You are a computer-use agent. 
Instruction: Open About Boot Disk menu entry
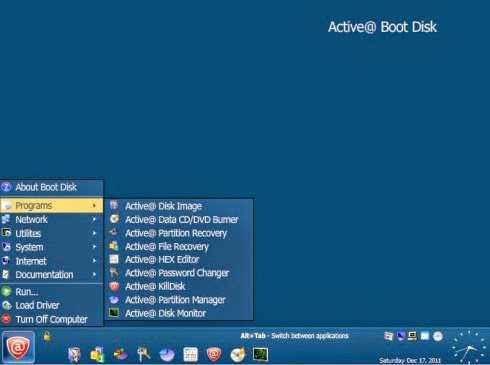(52, 187)
